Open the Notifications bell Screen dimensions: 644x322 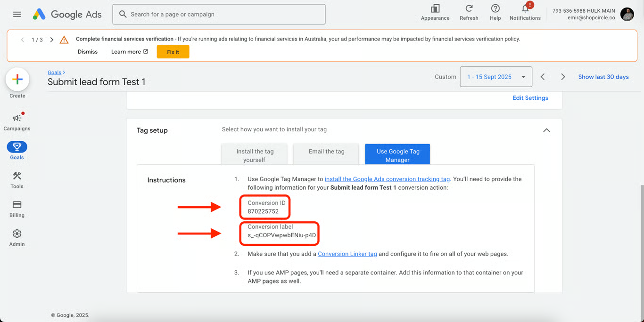[x=525, y=12]
